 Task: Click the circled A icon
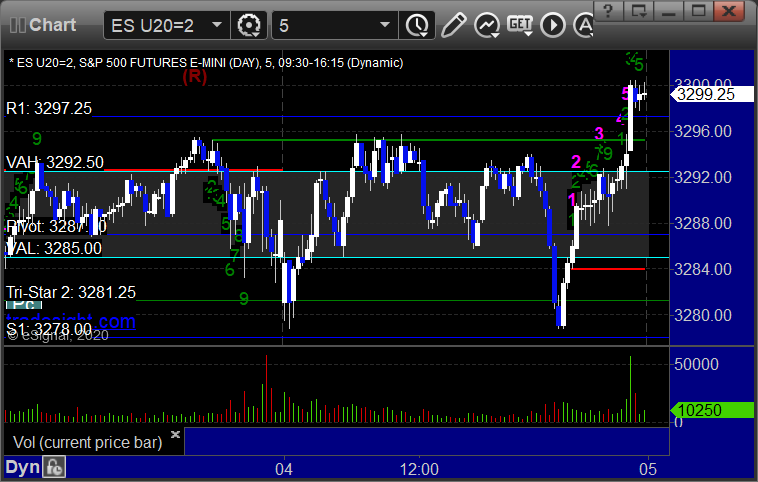click(x=583, y=25)
